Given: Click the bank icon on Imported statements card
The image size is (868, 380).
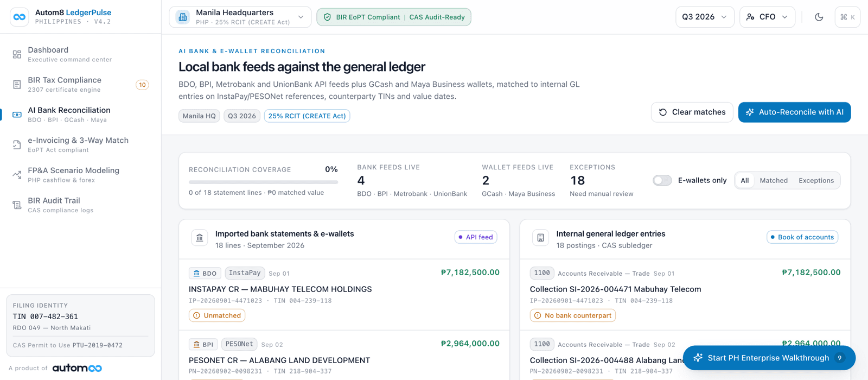Looking at the screenshot, I should coord(200,238).
